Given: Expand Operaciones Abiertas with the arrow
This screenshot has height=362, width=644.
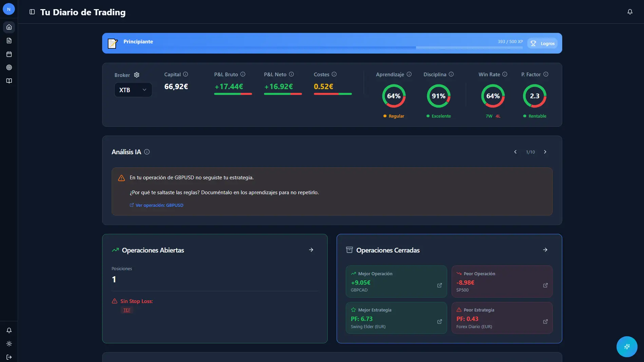Looking at the screenshot, I should [x=311, y=250].
